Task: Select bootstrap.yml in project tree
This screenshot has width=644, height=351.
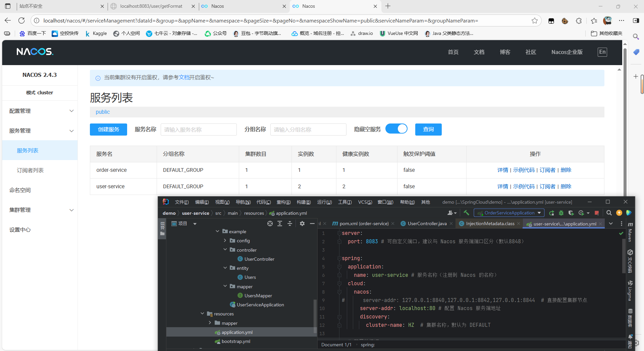Action: pyautogui.click(x=236, y=341)
